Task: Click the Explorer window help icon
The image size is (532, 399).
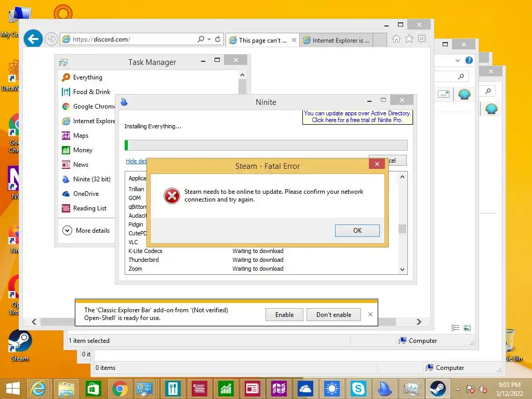Action: (469, 60)
